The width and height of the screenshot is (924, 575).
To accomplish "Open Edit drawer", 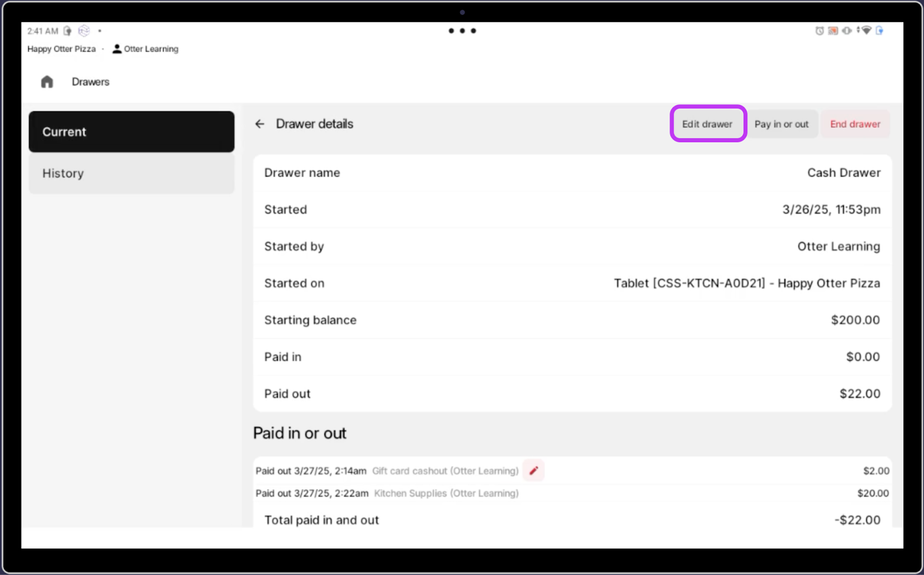I will click(x=708, y=124).
